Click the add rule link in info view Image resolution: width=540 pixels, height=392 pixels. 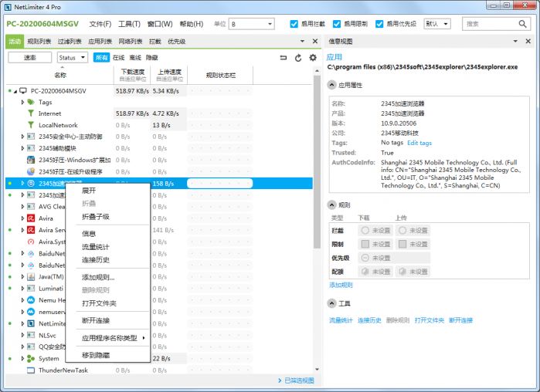click(x=341, y=285)
